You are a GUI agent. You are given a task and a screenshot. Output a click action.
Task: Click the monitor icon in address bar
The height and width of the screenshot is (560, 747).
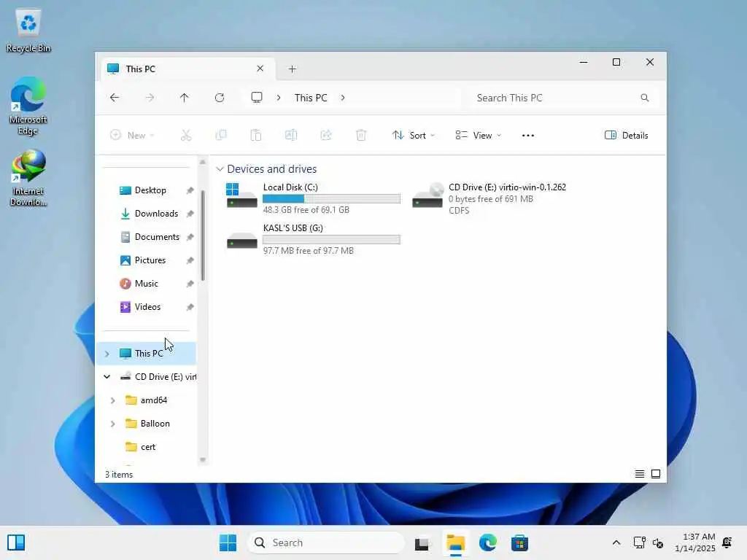click(x=257, y=98)
